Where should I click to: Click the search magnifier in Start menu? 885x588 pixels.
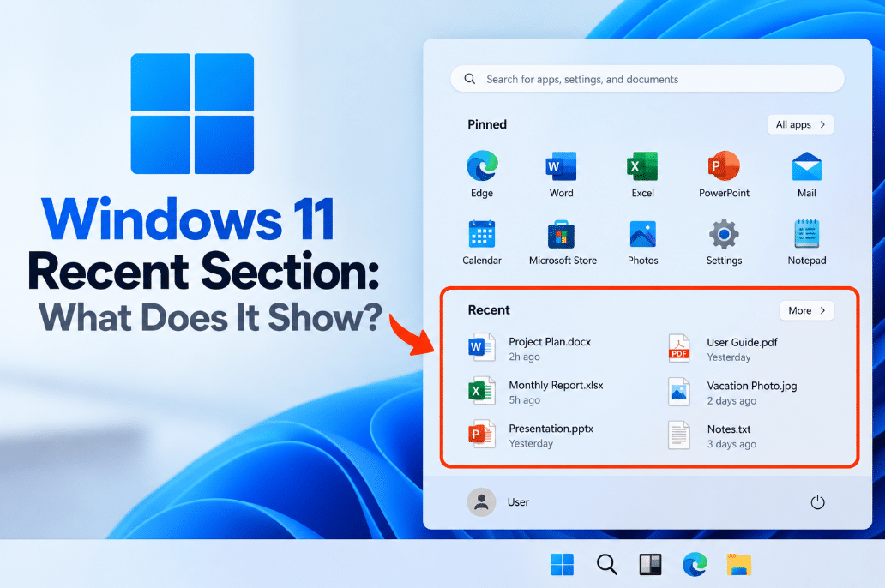pyautogui.click(x=470, y=79)
